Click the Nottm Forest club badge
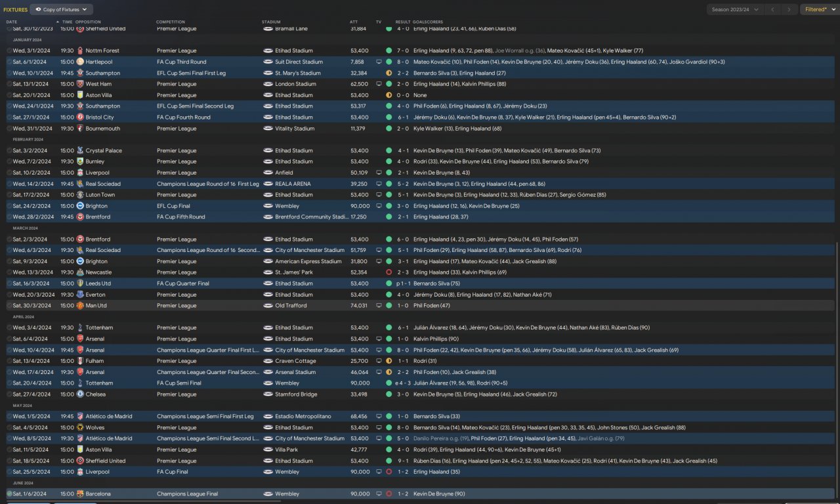This screenshot has width=840, height=504. pos(80,51)
